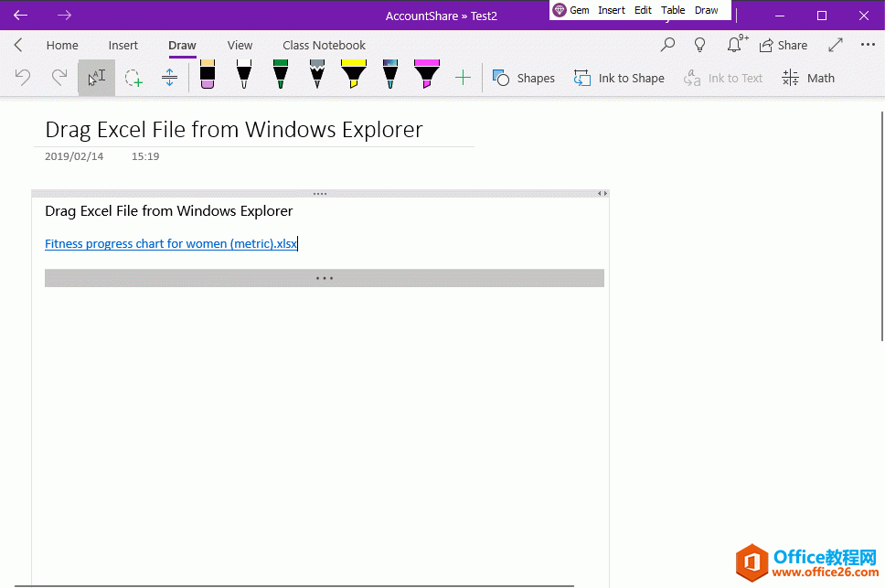Pick the green pen
885x588 pixels.
tap(281, 74)
